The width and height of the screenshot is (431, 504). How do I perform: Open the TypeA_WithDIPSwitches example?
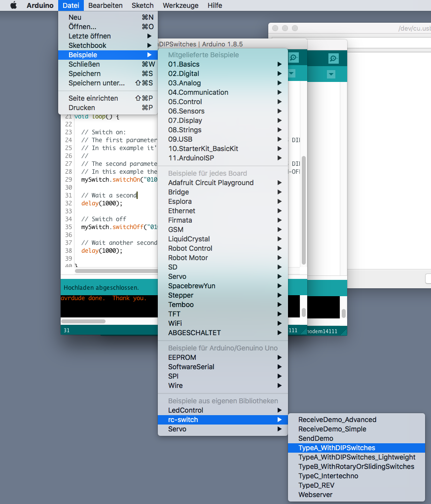(x=337, y=448)
